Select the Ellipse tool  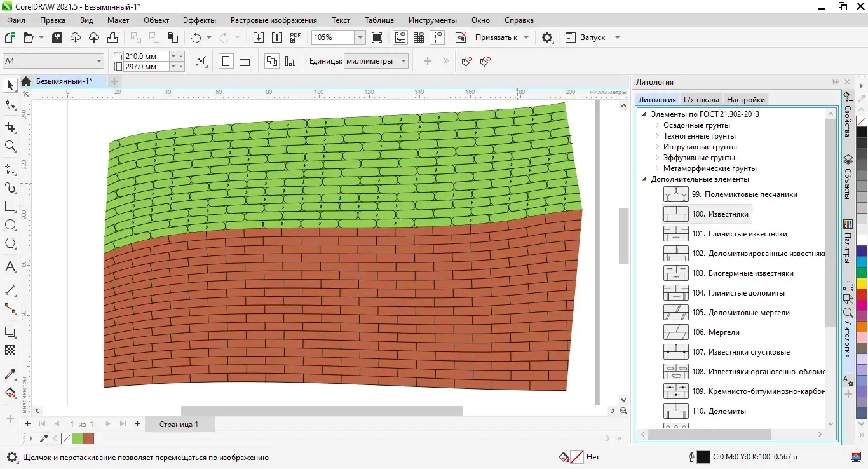click(10, 225)
